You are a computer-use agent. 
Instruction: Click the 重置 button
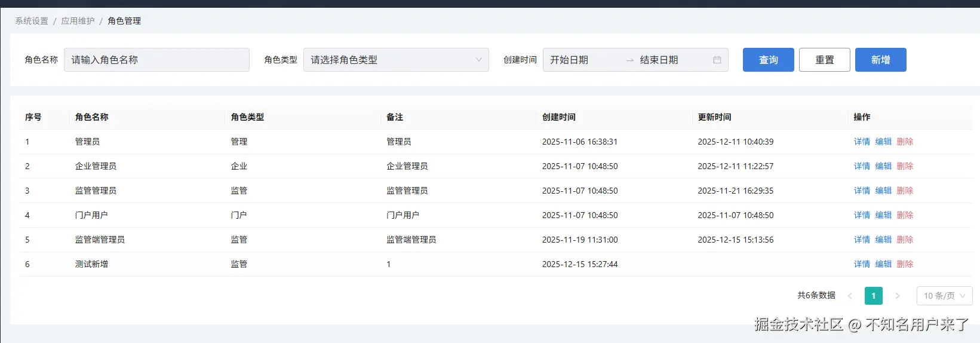[824, 60]
